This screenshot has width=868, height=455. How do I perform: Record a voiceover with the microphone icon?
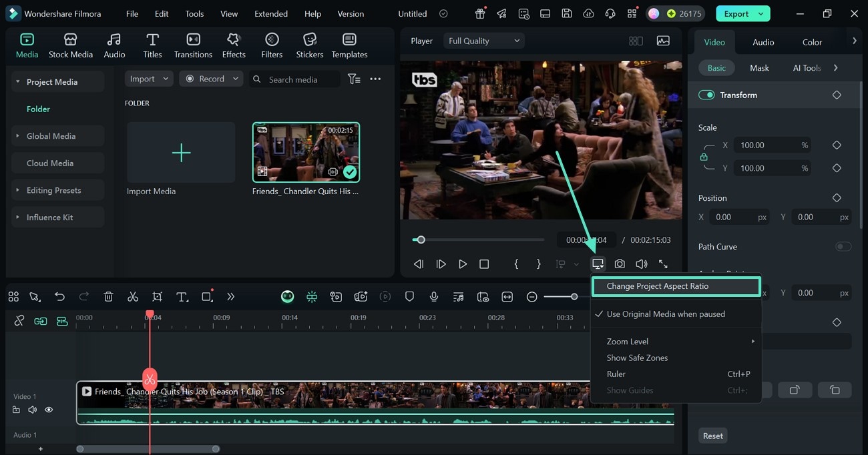(434, 296)
